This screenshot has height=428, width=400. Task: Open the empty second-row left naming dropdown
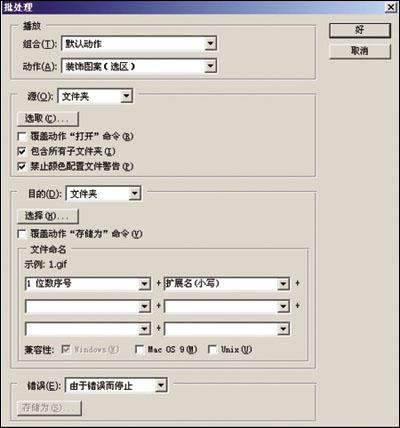coord(88,307)
